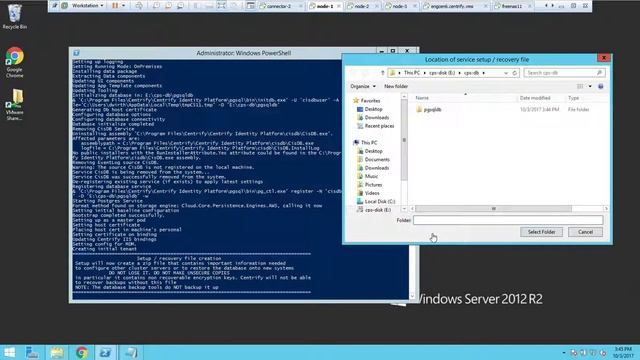
Task: Select Music under This PC
Action: (367, 176)
